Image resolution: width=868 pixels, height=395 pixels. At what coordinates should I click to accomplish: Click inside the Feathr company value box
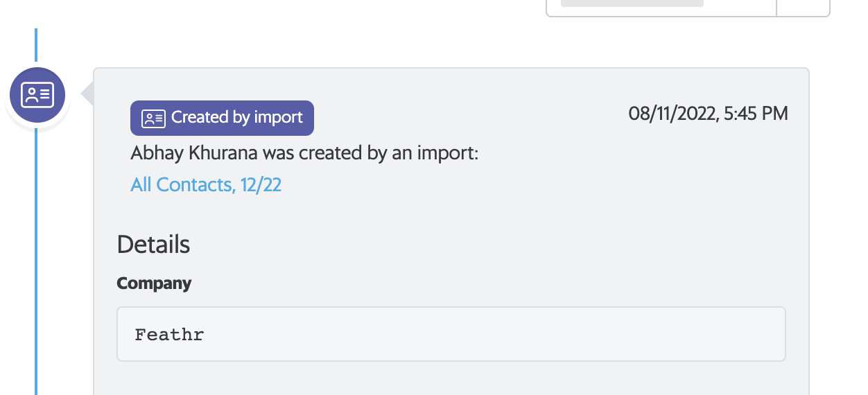pos(451,334)
